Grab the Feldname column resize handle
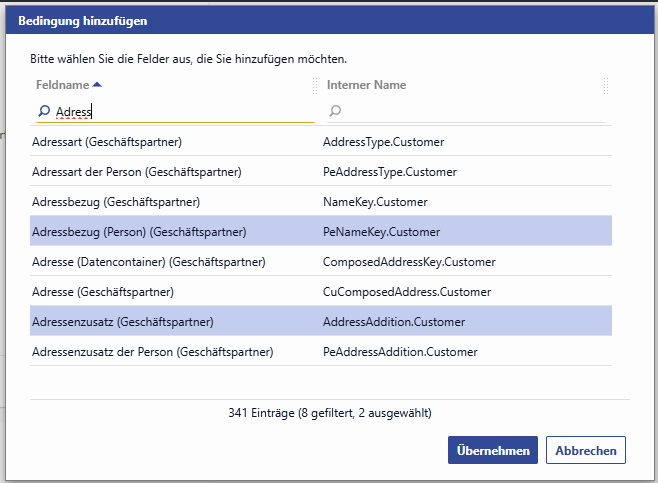Viewport: 658px width, 483px height. coord(315,86)
